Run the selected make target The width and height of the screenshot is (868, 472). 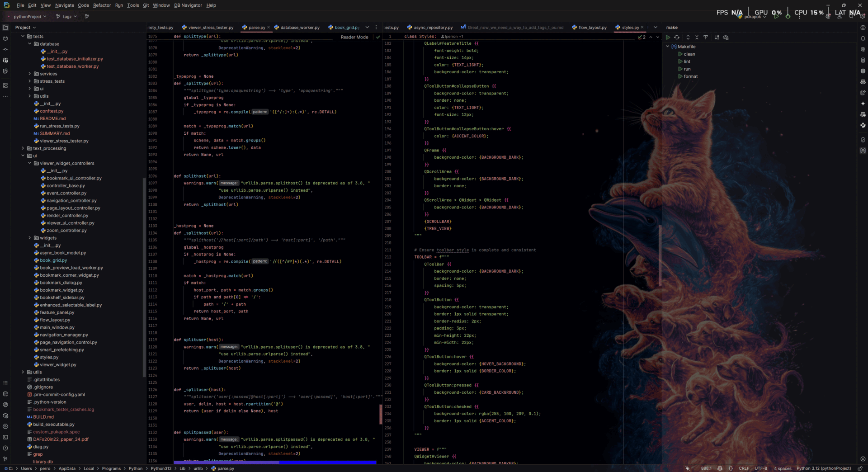pos(668,38)
